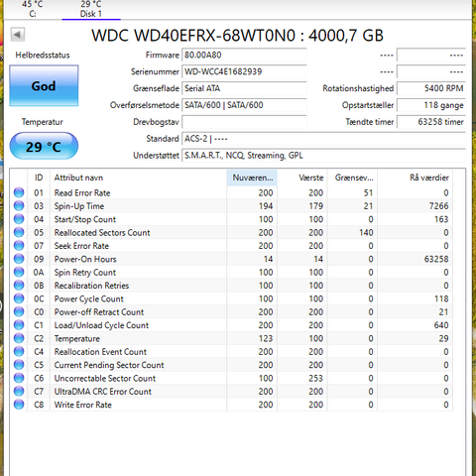The width and height of the screenshot is (476, 476).
Task: Select the Load/Unload Cycle Count attribute name
Action: [x=101, y=325]
